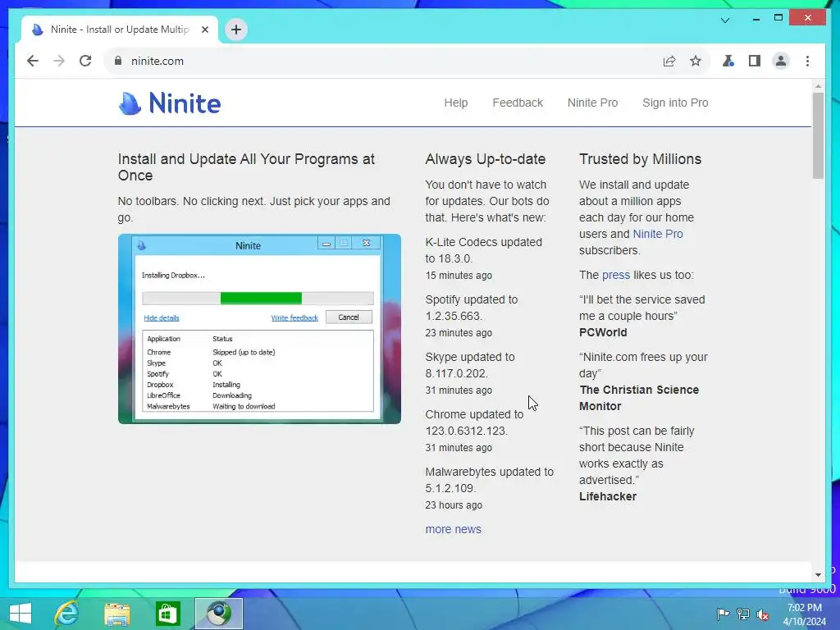Click the more news link
The height and width of the screenshot is (630, 840).
(x=453, y=529)
